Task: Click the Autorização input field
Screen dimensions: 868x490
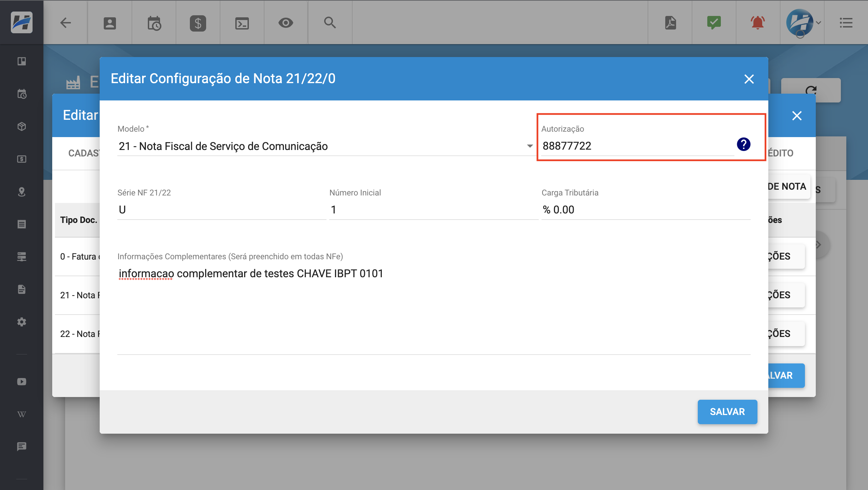Action: (637, 146)
